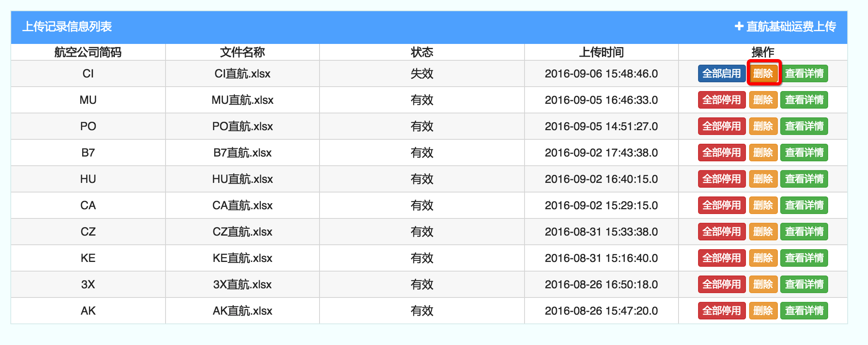
Task: Open 查看详情 for the 3X row
Action: click(804, 284)
